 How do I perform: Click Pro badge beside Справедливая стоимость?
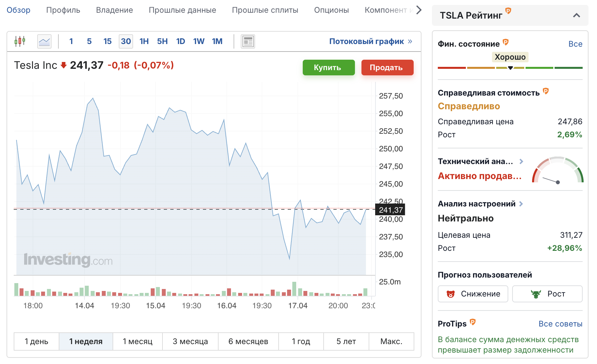546,91
